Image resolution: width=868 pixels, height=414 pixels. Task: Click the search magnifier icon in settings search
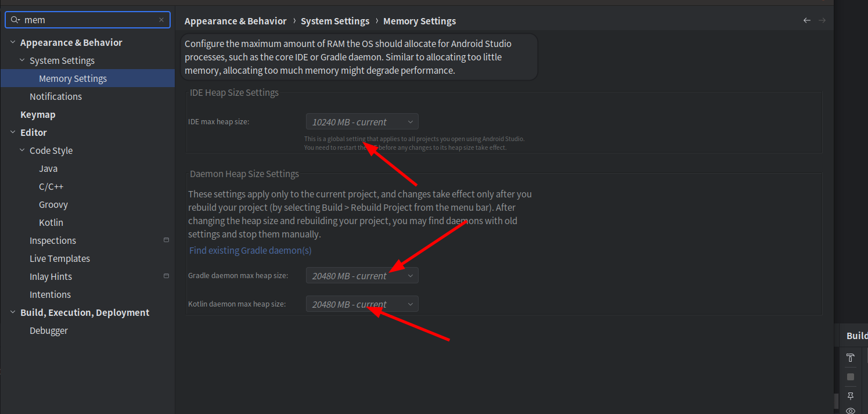(15, 20)
